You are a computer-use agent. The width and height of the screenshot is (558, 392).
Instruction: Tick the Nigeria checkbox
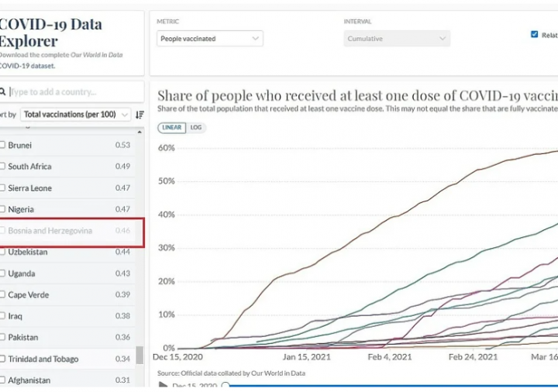click(2, 209)
